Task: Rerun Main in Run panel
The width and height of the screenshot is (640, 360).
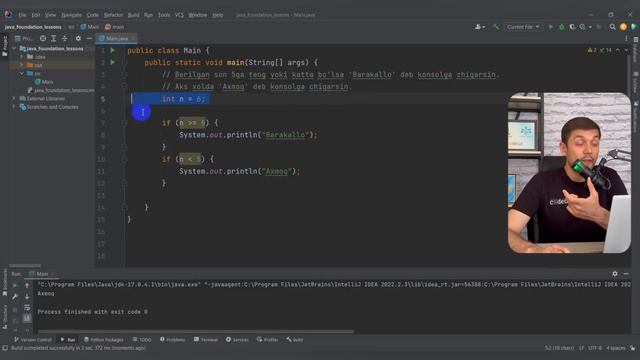Action: (15, 285)
